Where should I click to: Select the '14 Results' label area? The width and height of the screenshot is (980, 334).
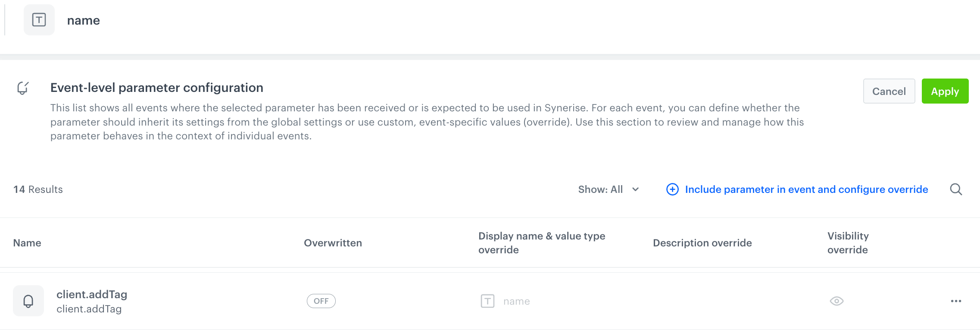click(38, 189)
